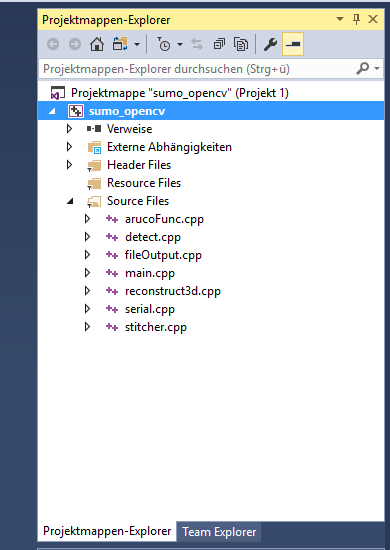Click the open Source Files folder icon
The height and width of the screenshot is (550, 390).
(x=94, y=201)
